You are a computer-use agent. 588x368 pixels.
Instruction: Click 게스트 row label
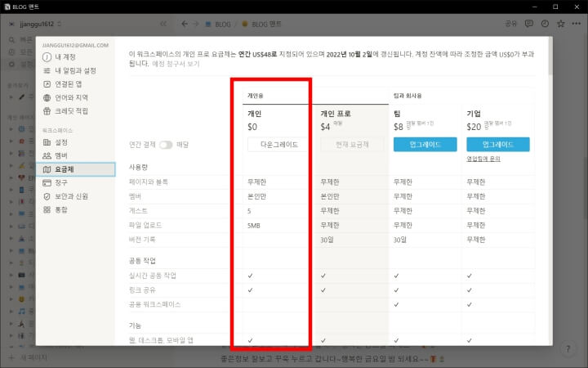point(138,211)
